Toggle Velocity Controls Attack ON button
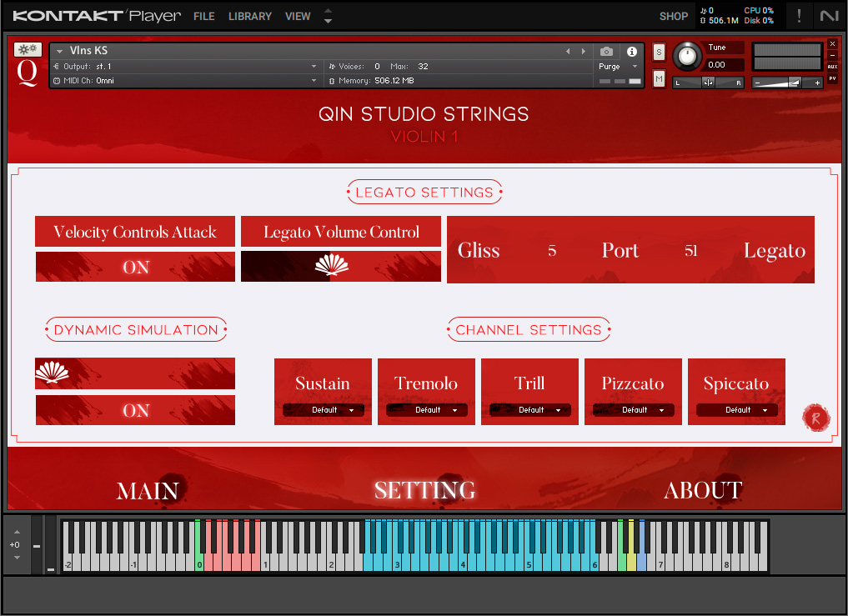 pyautogui.click(x=135, y=267)
